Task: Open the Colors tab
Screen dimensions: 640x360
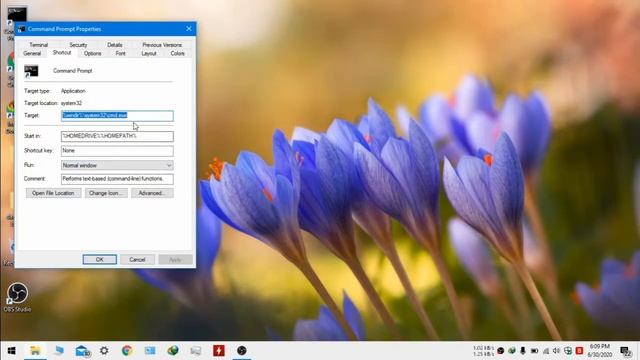Action: coord(178,53)
